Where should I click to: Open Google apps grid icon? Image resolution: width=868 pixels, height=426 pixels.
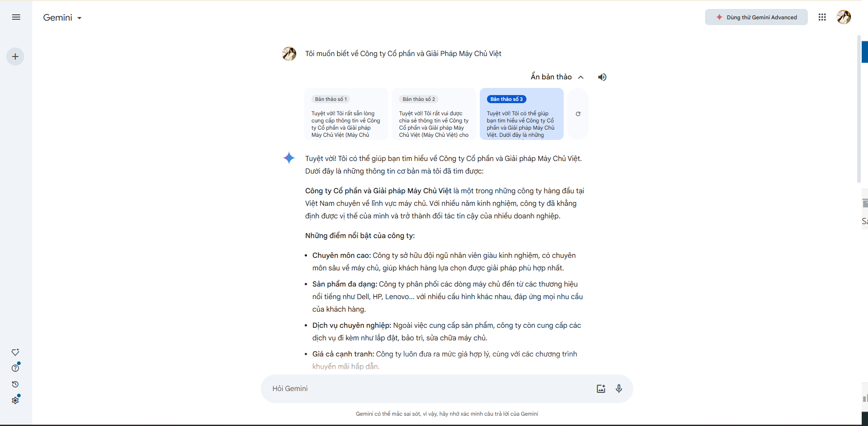point(822,17)
